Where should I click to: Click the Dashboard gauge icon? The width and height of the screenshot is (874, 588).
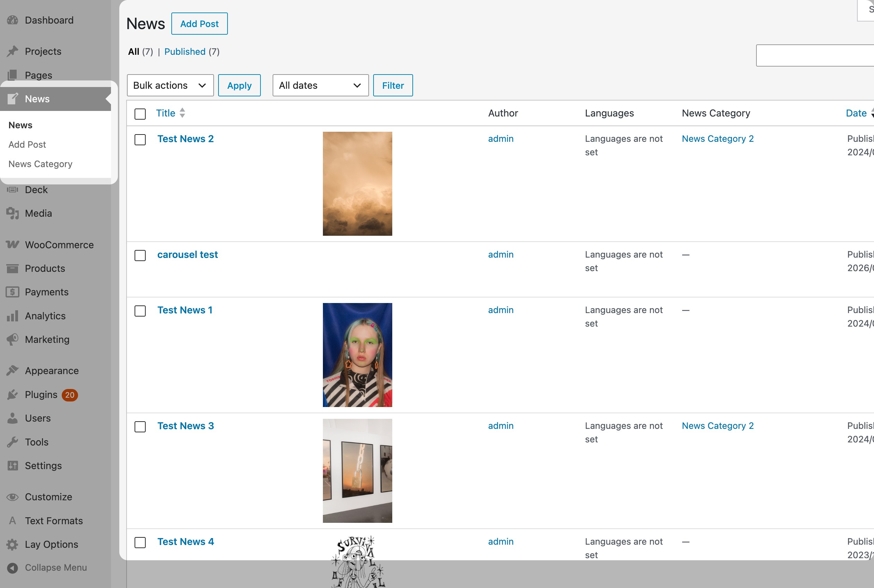tap(12, 20)
